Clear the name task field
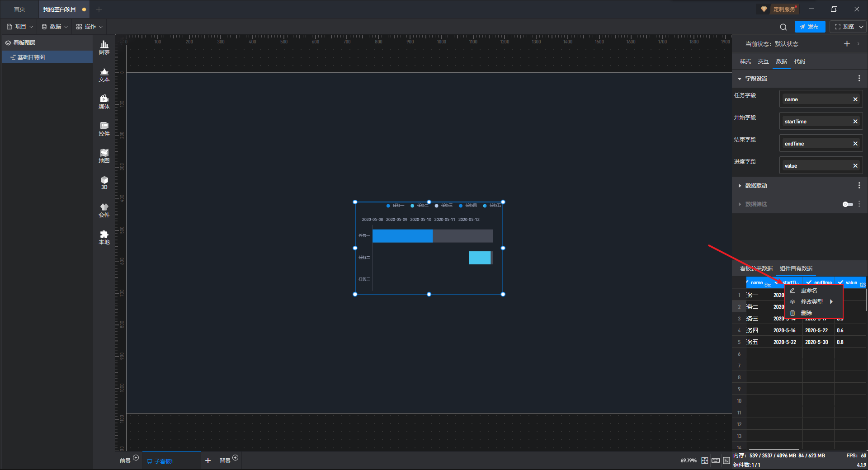This screenshot has height=470, width=868. 855,99
